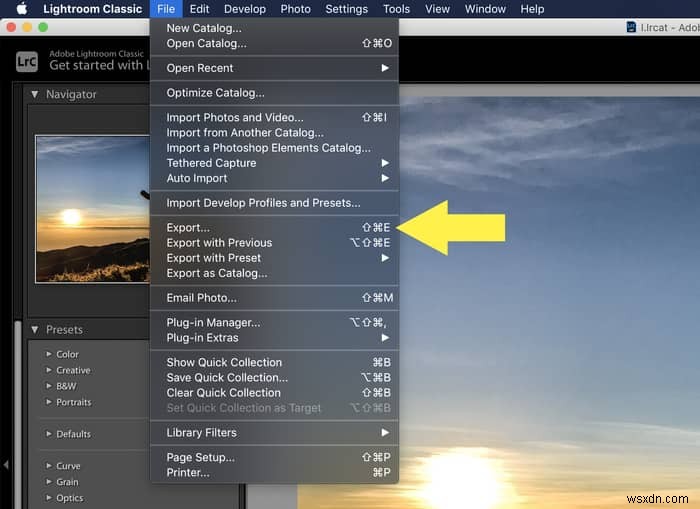Choose Import Photos and Video...
The width and height of the screenshot is (700, 509).
click(274, 117)
